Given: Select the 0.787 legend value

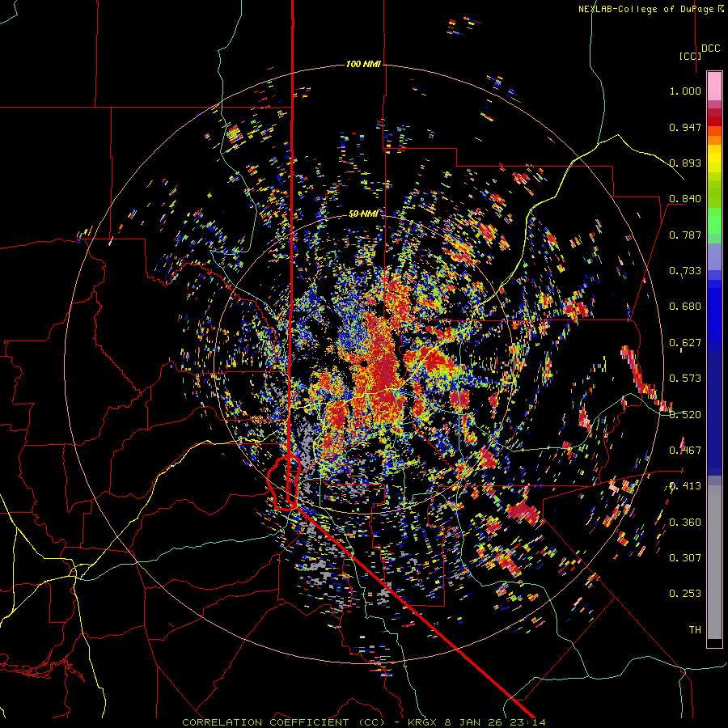Looking at the screenshot, I should point(685,235).
